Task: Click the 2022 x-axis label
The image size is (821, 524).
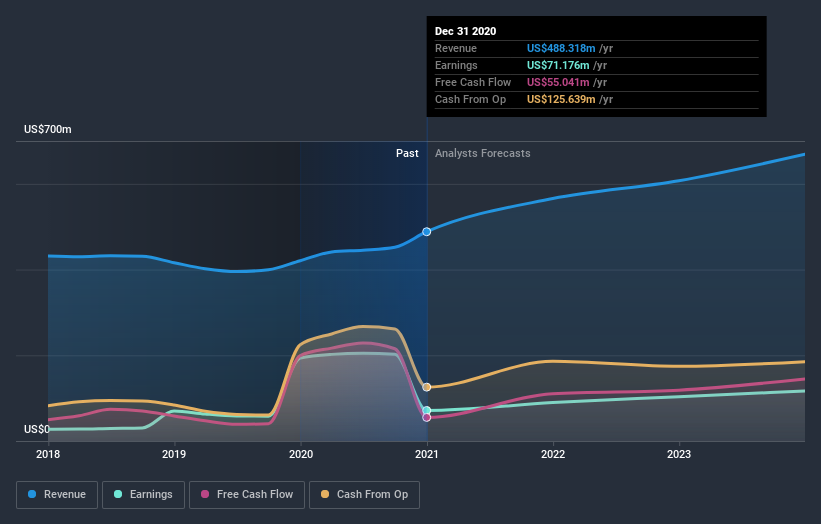Action: point(553,454)
